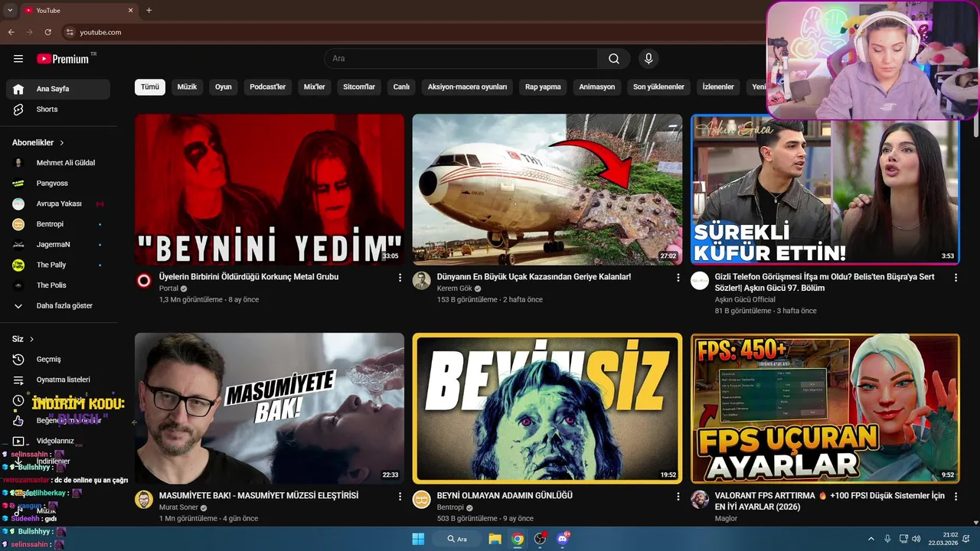Open options menu for MASUMİYETE BAK video
Image resolution: width=980 pixels, height=551 pixels.
tap(400, 497)
